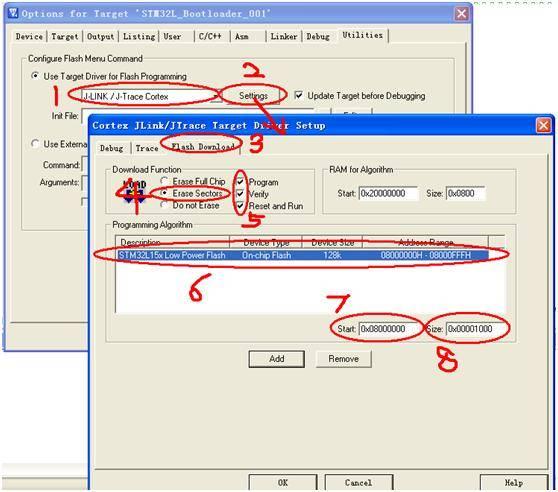Open the J-LINK / J-Trace Cortex driver dropdown
The width and height of the screenshot is (558, 492).
click(216, 96)
